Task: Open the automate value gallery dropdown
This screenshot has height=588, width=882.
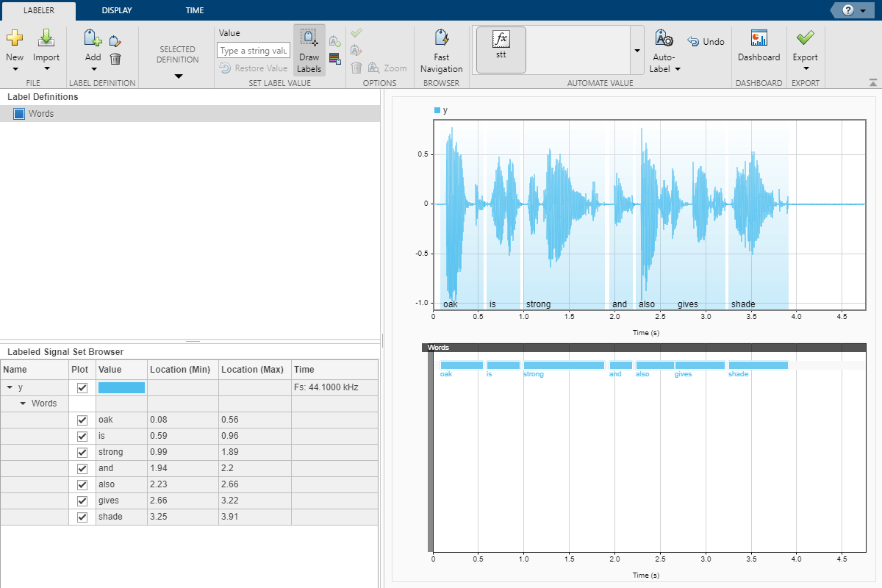Action: tap(637, 50)
